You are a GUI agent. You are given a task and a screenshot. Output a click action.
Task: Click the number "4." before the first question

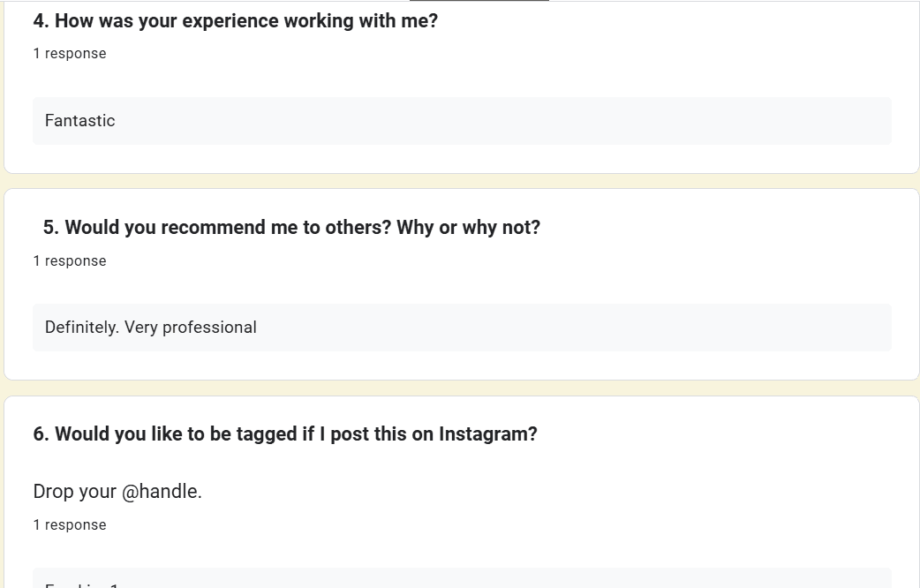click(41, 21)
